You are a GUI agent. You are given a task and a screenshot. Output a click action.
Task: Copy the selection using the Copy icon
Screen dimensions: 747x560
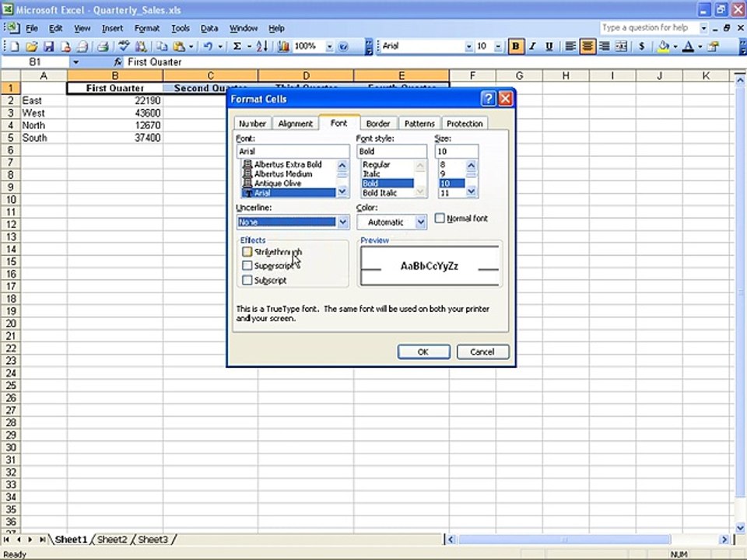click(x=162, y=46)
